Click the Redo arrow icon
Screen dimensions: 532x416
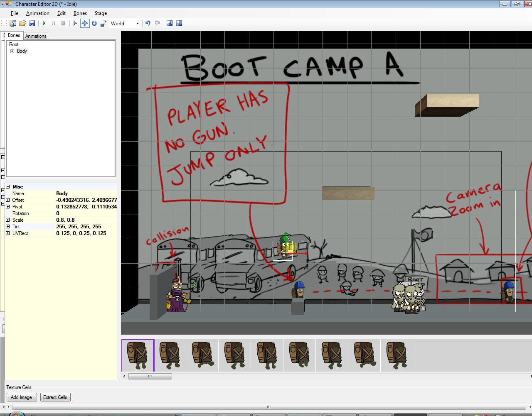click(158, 23)
